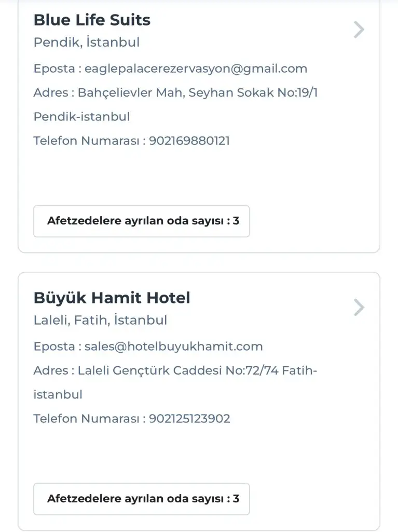Click the Pendik-istanbul address continuation line
The width and height of the screenshot is (398, 532).
point(81,117)
